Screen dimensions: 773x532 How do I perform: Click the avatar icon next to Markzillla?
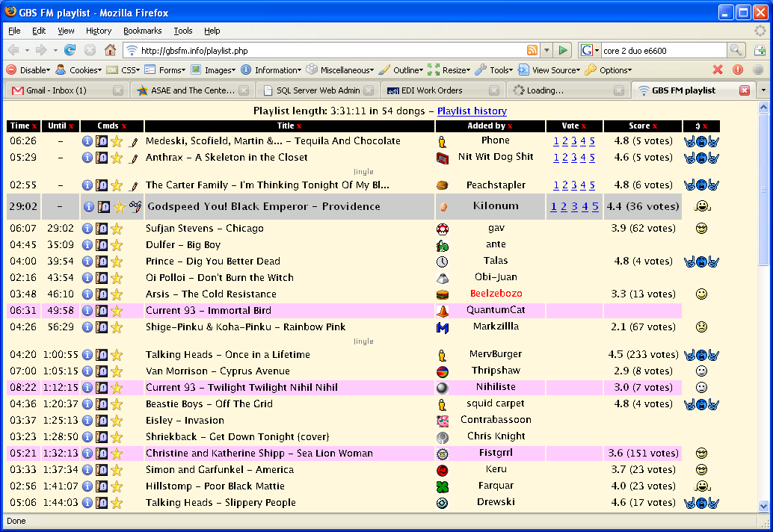point(443,327)
